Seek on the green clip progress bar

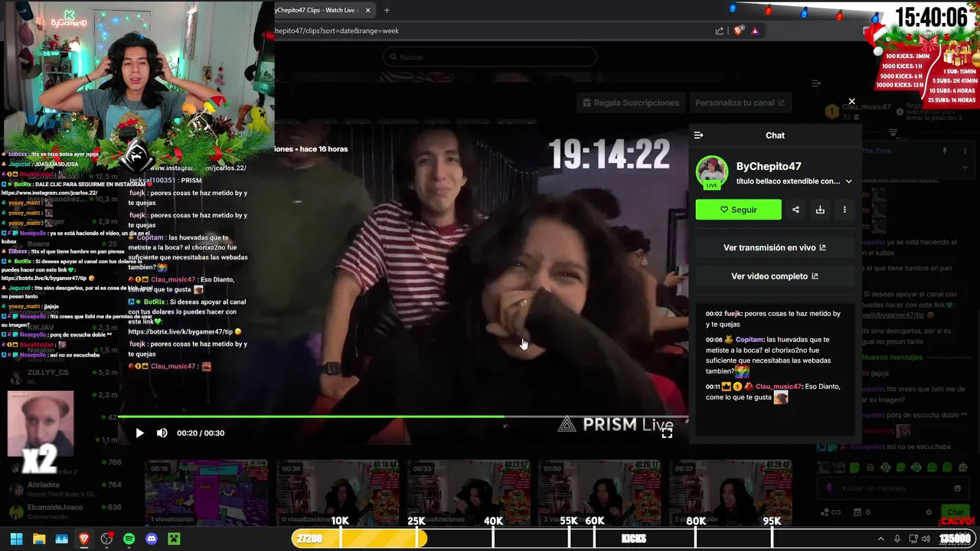403,417
